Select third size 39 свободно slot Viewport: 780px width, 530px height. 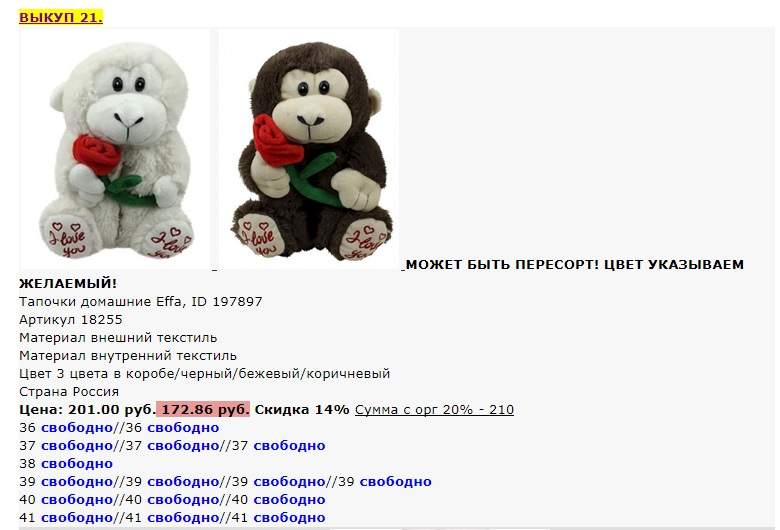[290, 482]
